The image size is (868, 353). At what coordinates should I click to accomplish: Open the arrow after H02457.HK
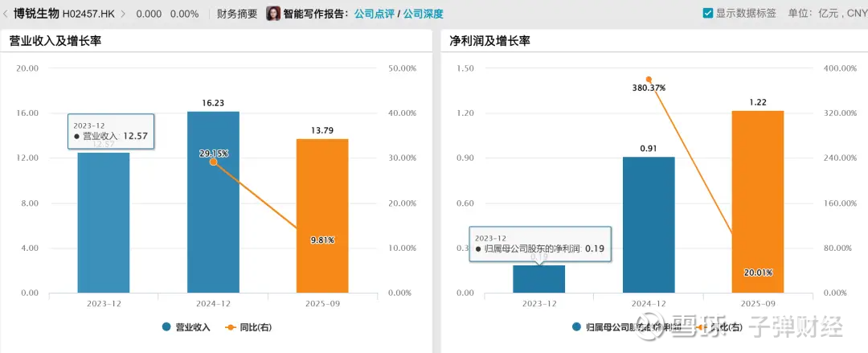click(123, 14)
